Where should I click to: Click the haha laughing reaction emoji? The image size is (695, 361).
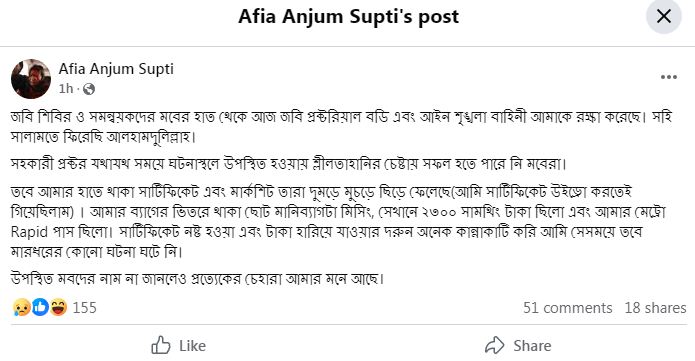pyautogui.click(x=59, y=307)
